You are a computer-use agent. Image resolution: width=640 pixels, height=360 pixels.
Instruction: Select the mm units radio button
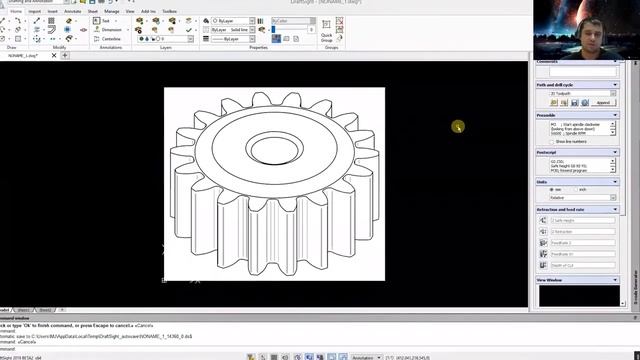(552, 190)
